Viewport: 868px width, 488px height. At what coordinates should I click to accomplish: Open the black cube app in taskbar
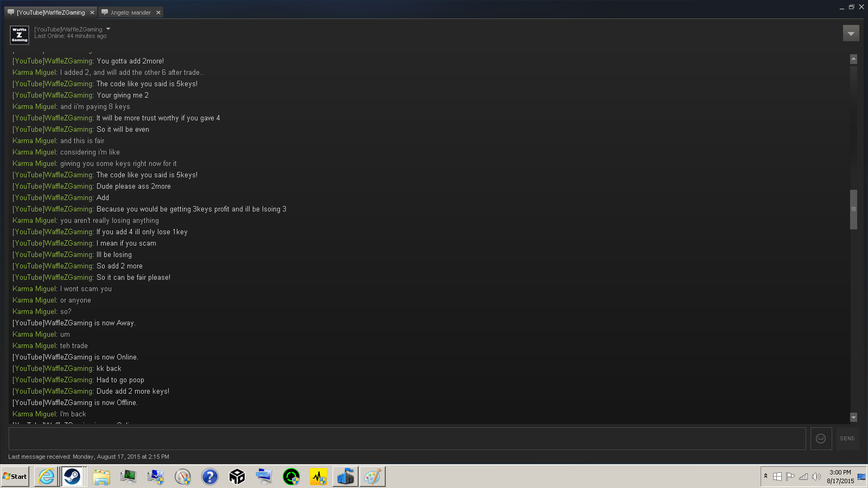(x=237, y=477)
